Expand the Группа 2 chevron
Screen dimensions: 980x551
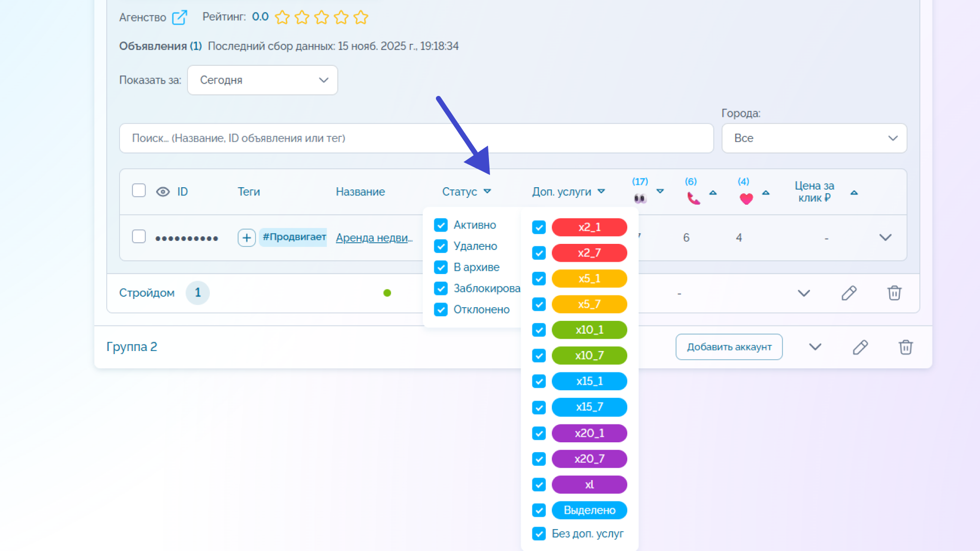[x=815, y=347]
